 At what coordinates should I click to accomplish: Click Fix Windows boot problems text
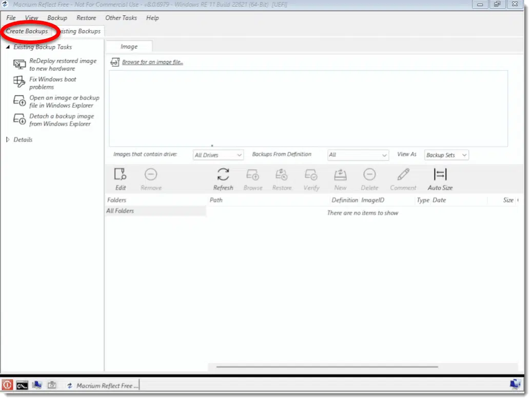(53, 83)
